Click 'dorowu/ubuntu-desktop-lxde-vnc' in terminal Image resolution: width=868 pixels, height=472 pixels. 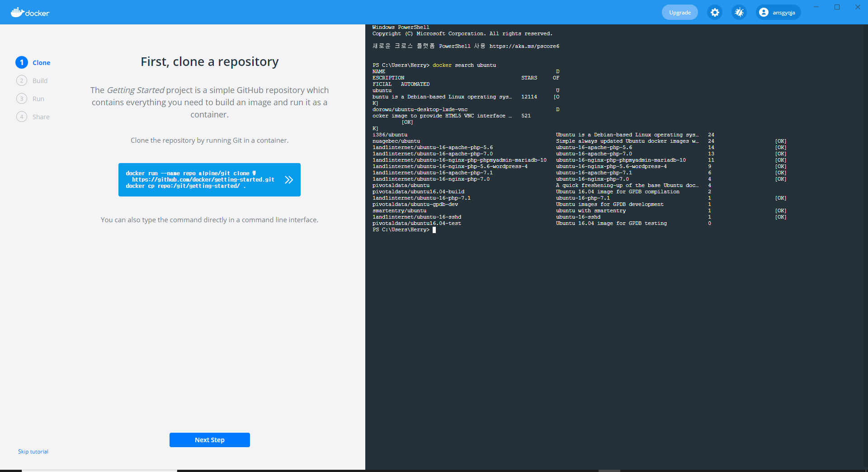click(x=420, y=109)
